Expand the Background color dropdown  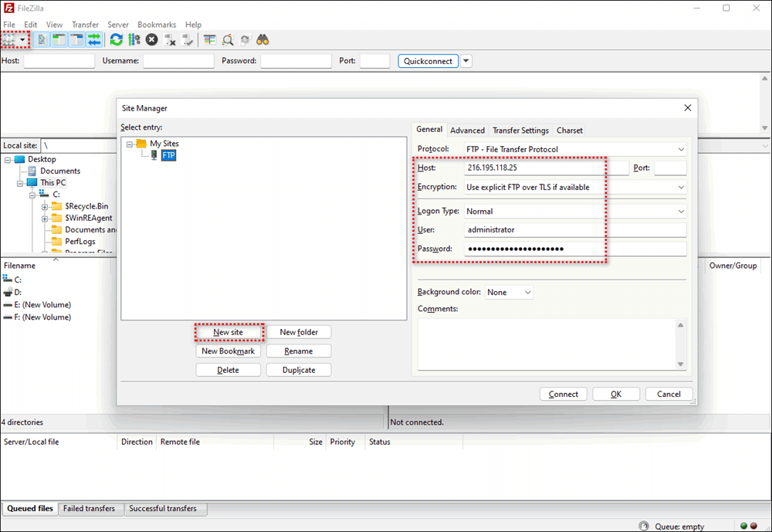(x=509, y=293)
